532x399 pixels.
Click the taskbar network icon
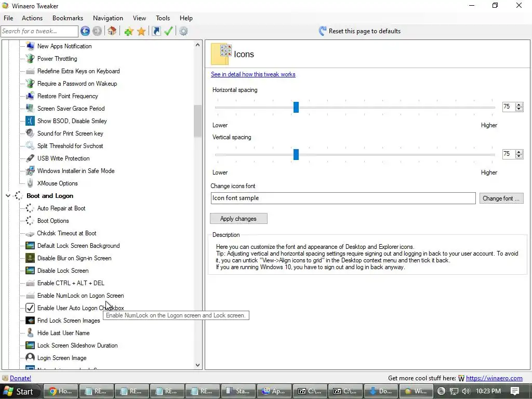[454, 391]
